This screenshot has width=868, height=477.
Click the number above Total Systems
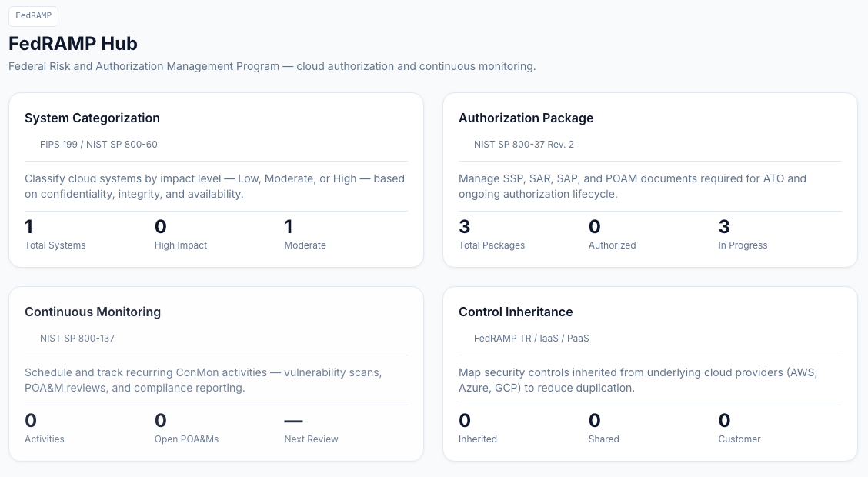tap(29, 226)
